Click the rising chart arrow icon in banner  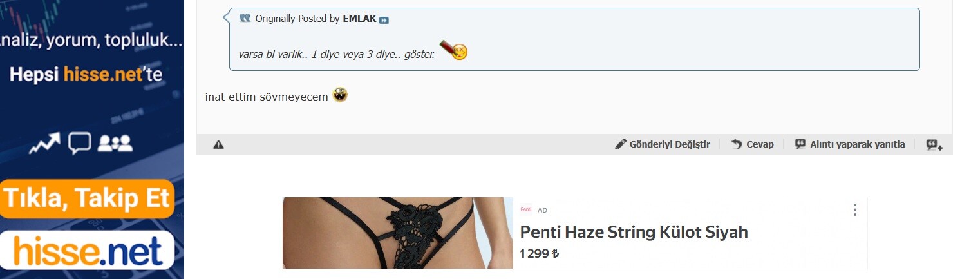tap(44, 143)
